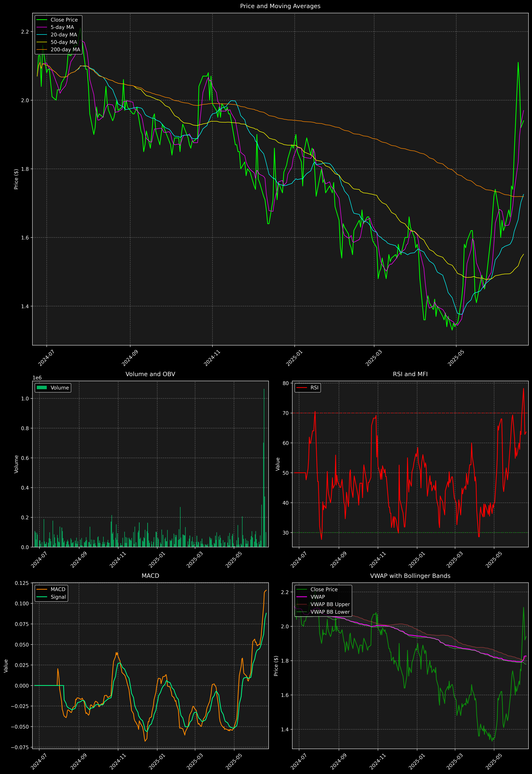Click the MACD chart title

150,576
